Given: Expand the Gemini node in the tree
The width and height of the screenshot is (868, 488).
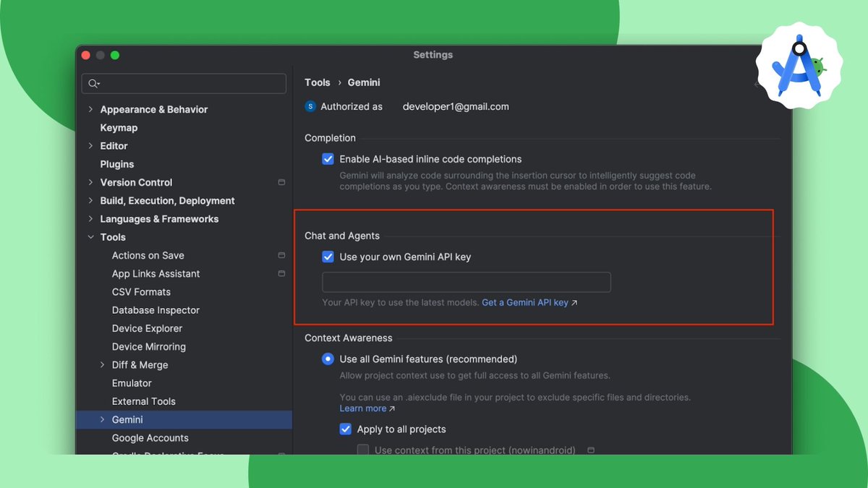Looking at the screenshot, I should (102, 419).
